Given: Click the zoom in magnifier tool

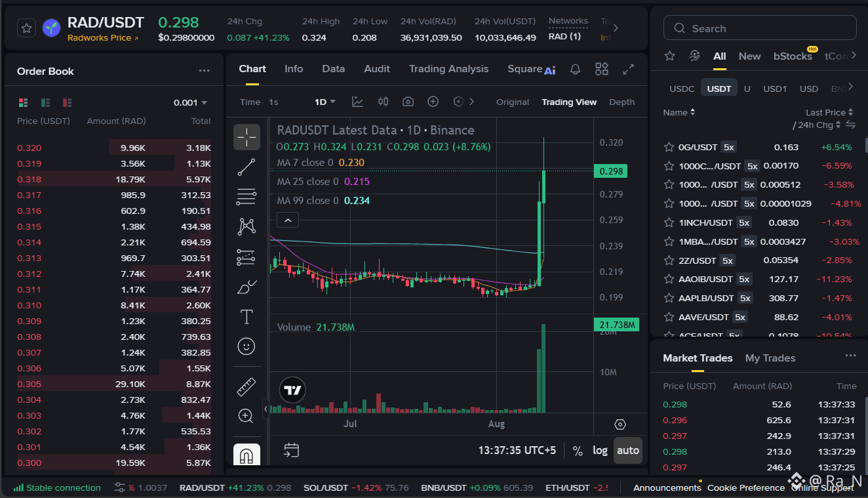Looking at the screenshot, I should 247,415.
